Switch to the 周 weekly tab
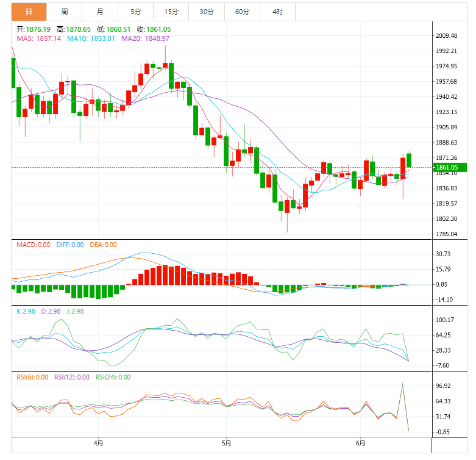This screenshot has height=460, width=476. pyautogui.click(x=65, y=12)
